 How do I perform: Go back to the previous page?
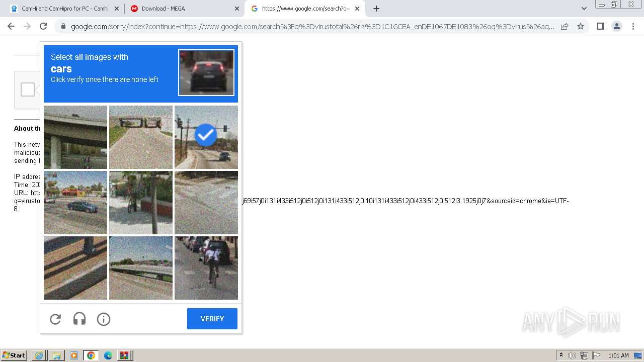pyautogui.click(x=11, y=26)
